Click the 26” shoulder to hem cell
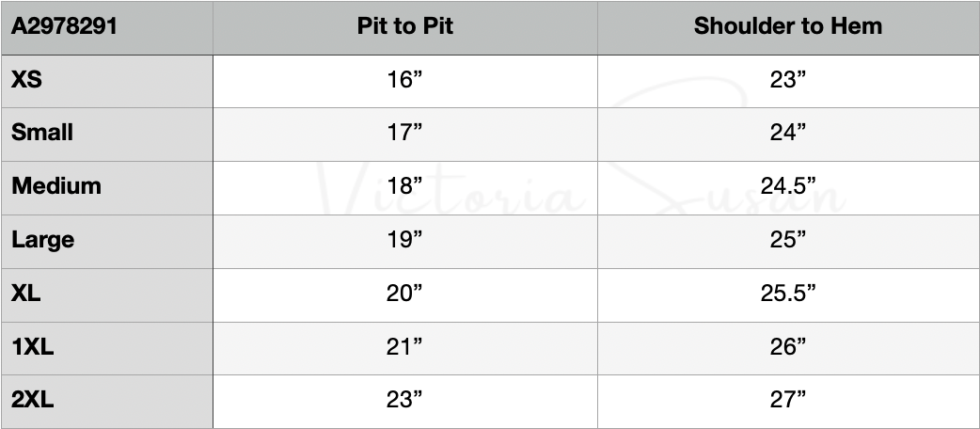Screen dimensions: 980x429 [788, 347]
